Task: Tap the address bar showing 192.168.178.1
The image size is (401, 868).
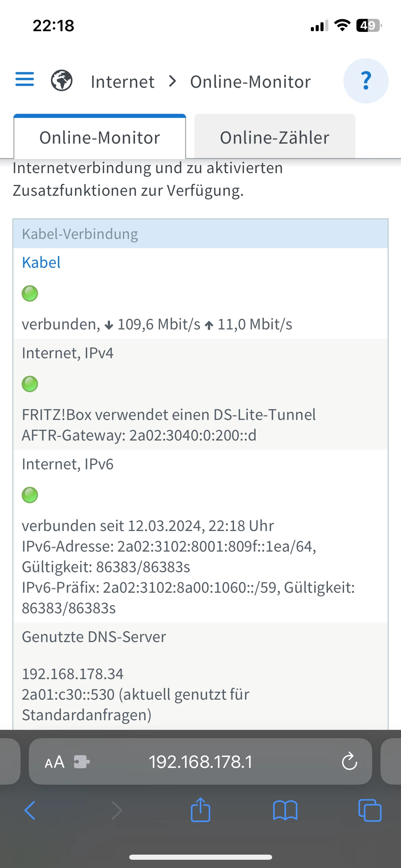Action: pos(200,762)
